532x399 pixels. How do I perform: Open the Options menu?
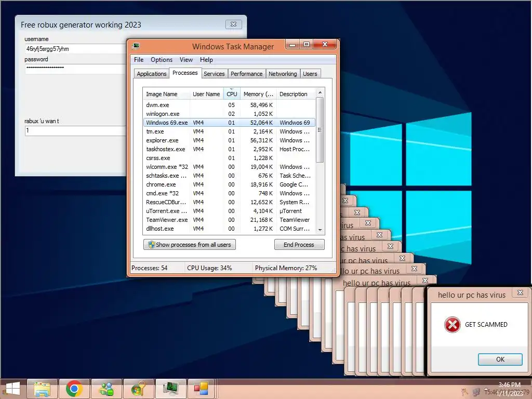point(162,60)
